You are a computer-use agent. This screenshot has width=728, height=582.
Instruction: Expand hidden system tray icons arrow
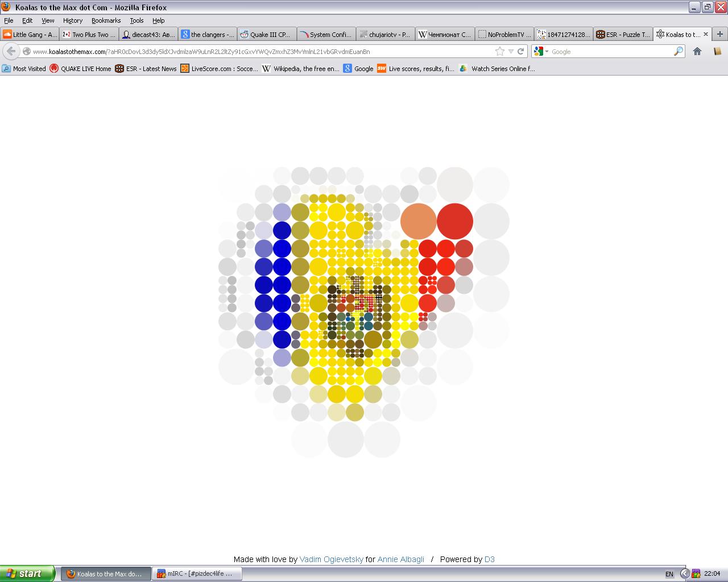point(684,573)
